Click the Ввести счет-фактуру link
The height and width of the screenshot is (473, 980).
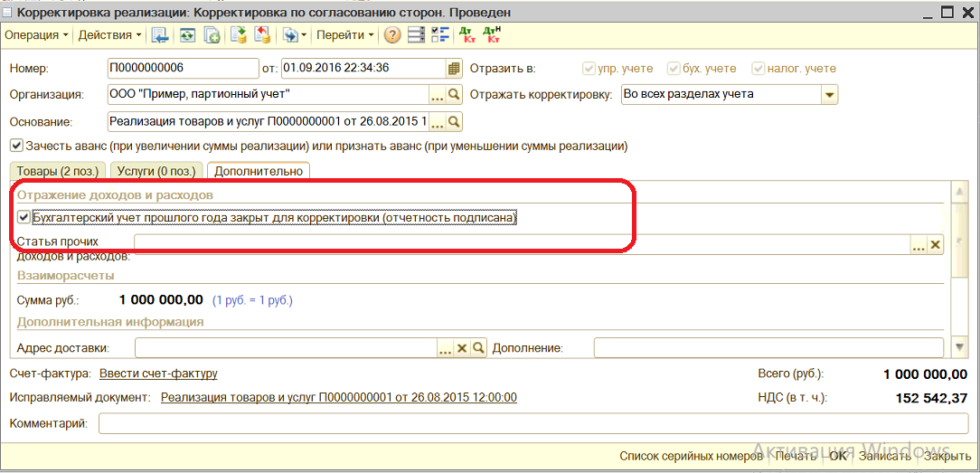158,374
